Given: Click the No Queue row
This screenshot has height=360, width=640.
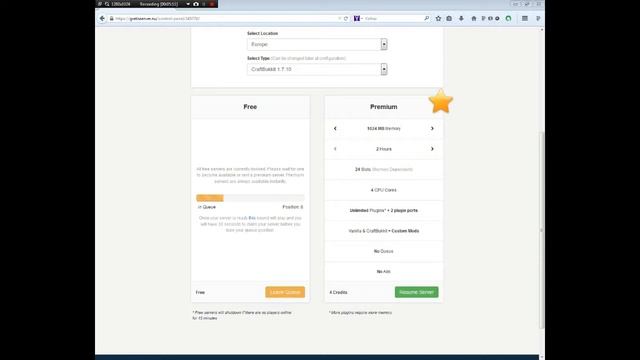Looking at the screenshot, I should [x=384, y=251].
